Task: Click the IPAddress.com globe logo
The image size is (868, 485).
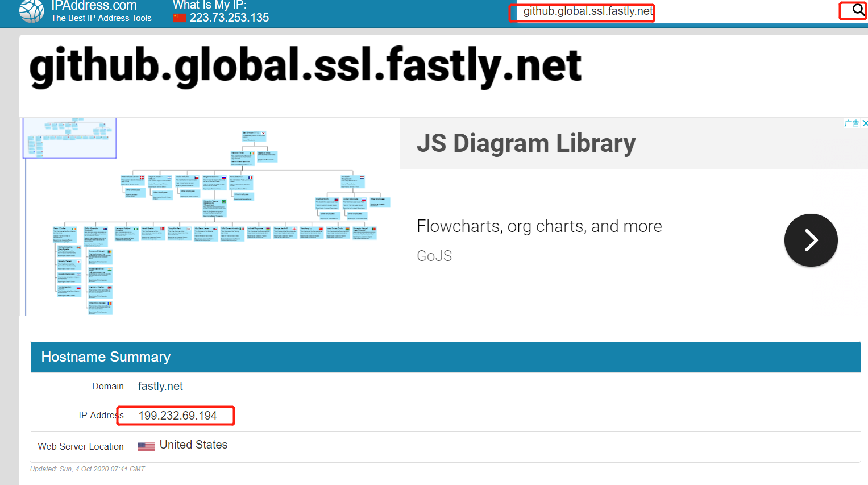Action: point(31,11)
